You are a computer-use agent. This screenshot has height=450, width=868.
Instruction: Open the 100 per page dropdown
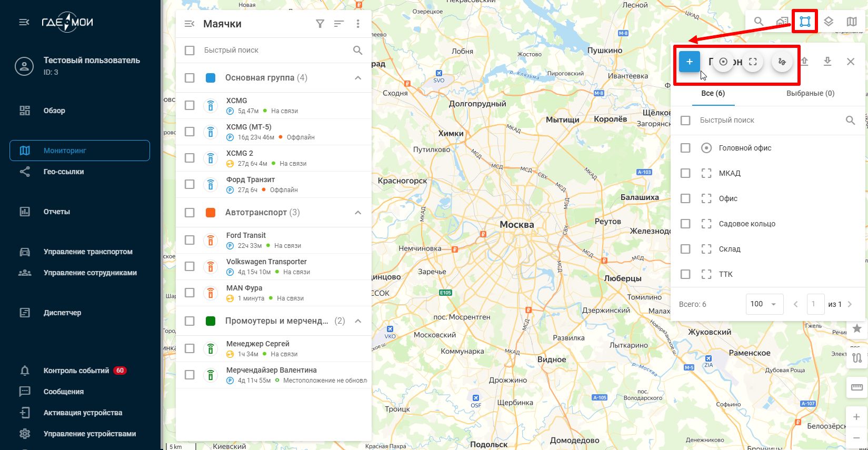pos(764,304)
